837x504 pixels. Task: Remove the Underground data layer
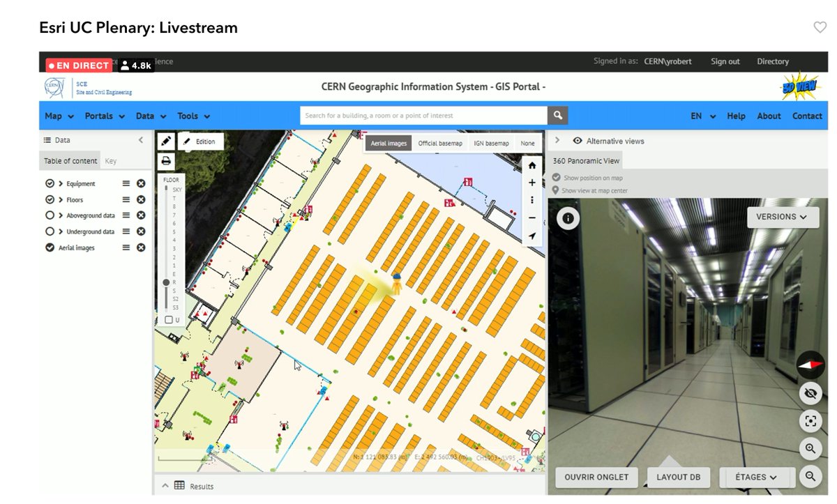141,231
